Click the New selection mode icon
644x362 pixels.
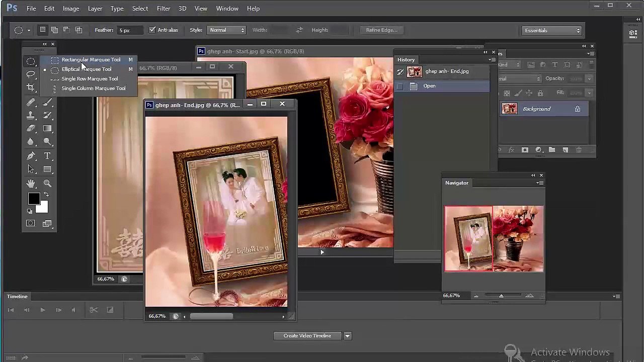(43, 30)
